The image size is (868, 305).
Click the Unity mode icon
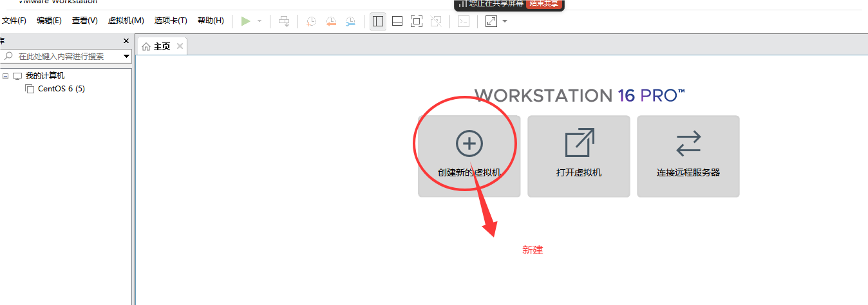[x=436, y=21]
